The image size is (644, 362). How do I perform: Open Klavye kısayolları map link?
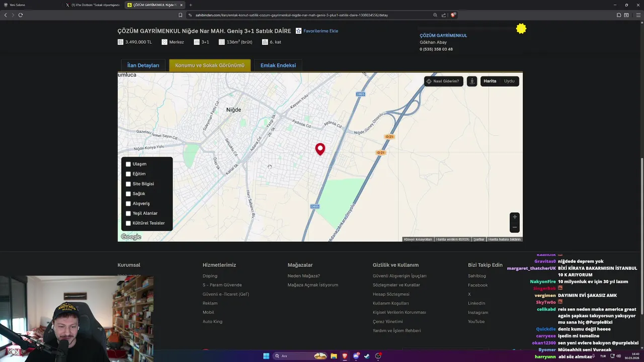tap(418, 239)
